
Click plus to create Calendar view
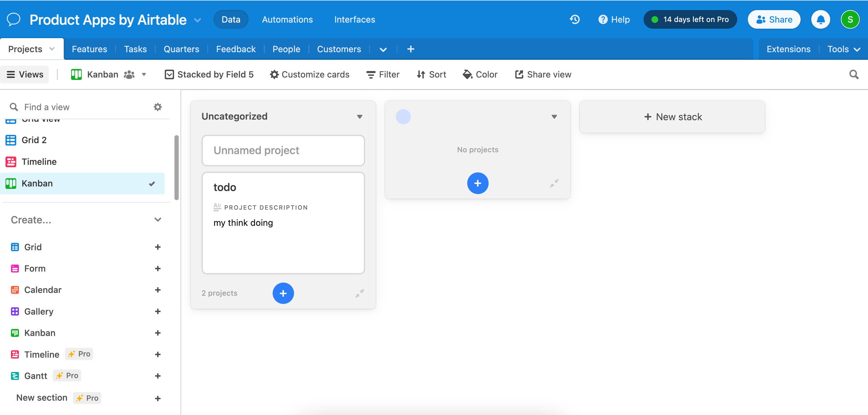coord(158,290)
